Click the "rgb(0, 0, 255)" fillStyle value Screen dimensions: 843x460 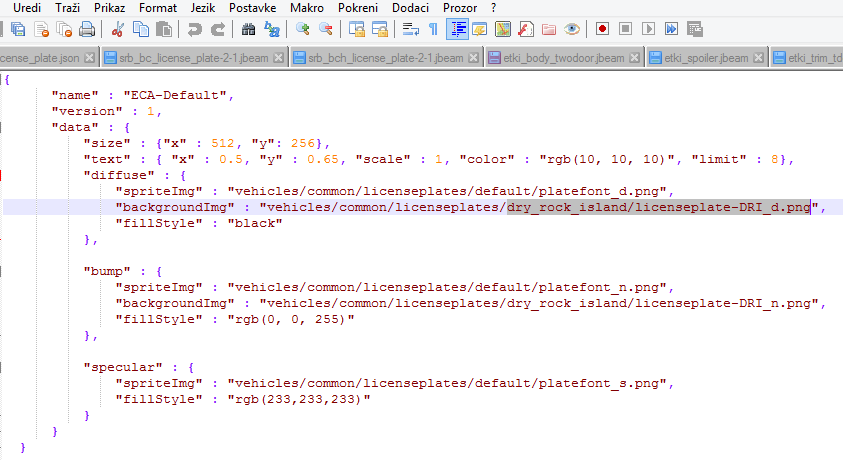291,319
